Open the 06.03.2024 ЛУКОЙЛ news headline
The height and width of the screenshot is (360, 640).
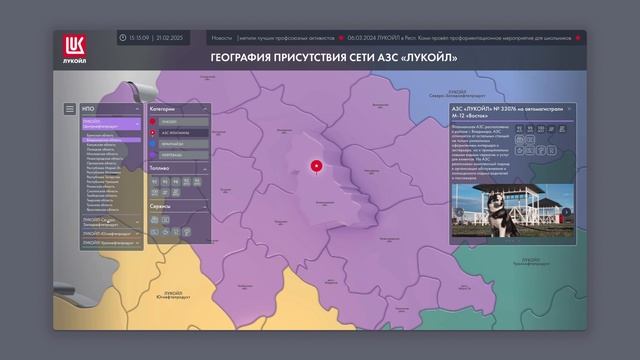[x=459, y=38]
